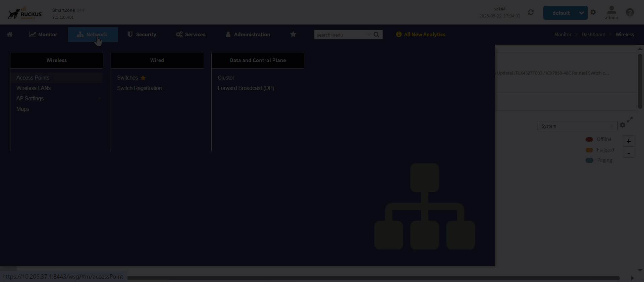Click the Dashboard breadcrumb link
Viewport: 644px width, 282px height.
click(x=593, y=34)
